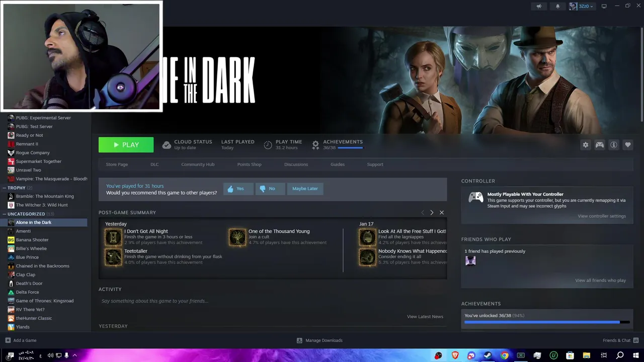Open the Points Shop tab
This screenshot has width=644, height=362.
[249, 164]
